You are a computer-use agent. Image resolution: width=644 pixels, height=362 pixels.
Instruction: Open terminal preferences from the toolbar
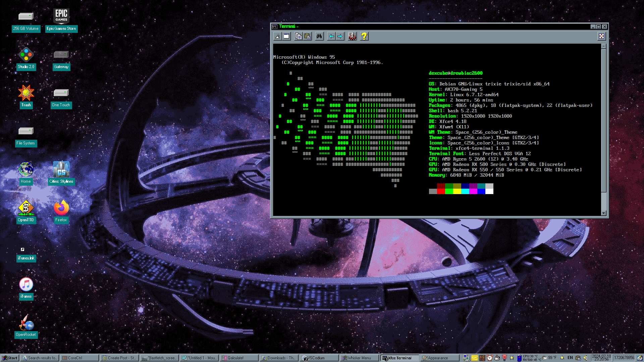coord(352,36)
